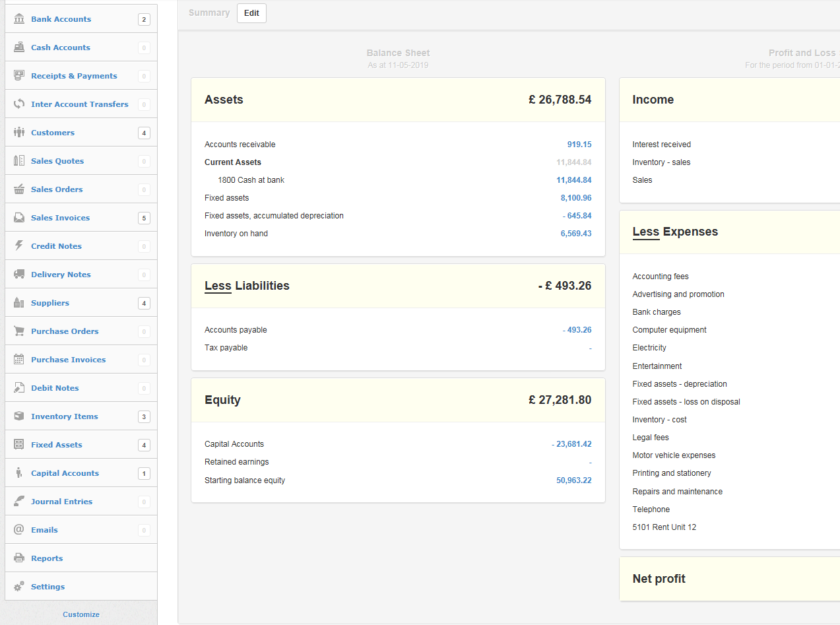
Task: Click the Retained earnings label
Action: coord(237,462)
